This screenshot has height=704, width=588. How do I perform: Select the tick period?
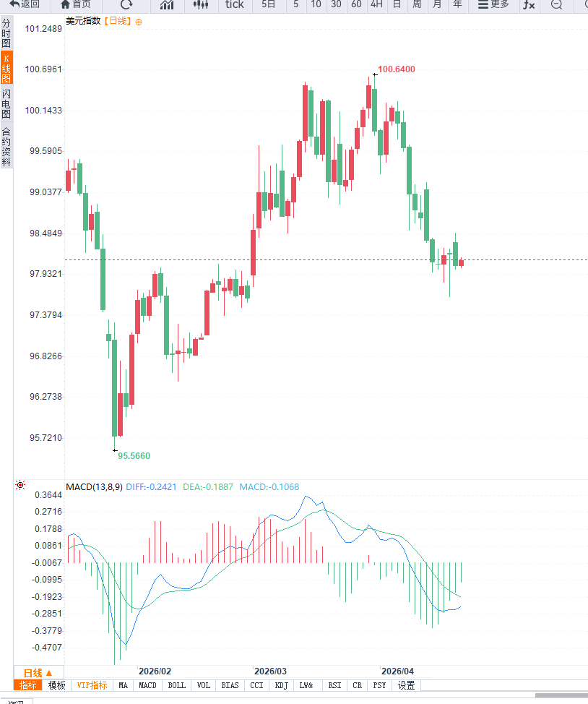click(x=234, y=4)
